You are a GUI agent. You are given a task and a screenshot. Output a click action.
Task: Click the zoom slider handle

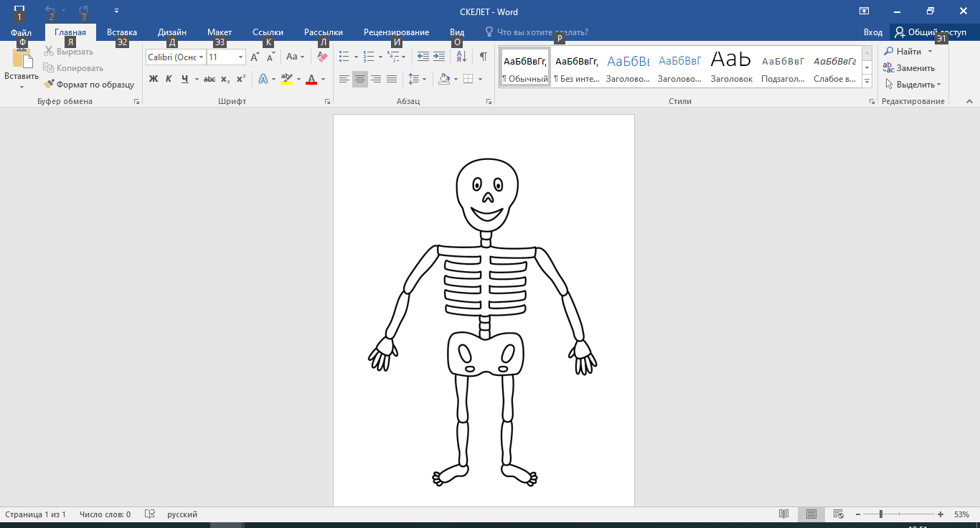880,514
